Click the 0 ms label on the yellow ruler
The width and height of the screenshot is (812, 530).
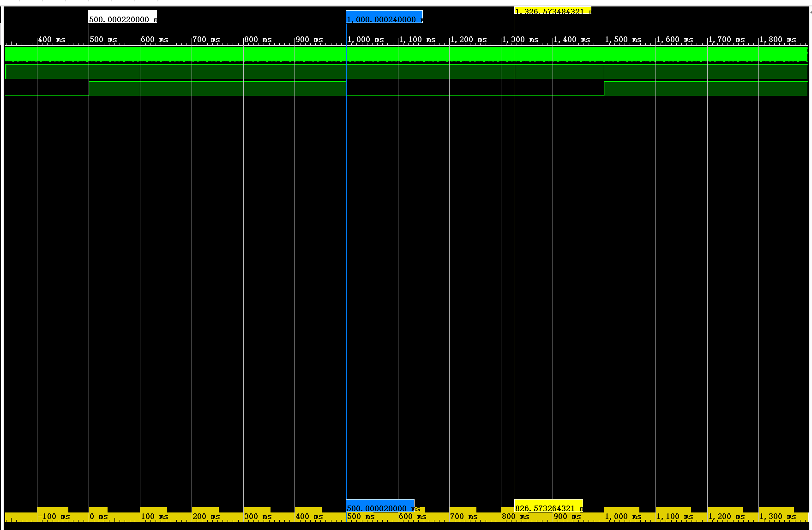click(x=98, y=517)
